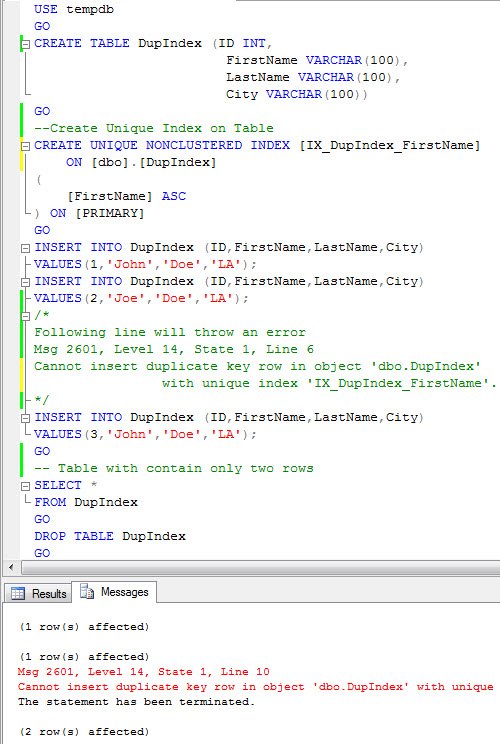Click the text 'USE tempdb'
The height and width of the screenshot is (744, 500).
click(x=74, y=9)
